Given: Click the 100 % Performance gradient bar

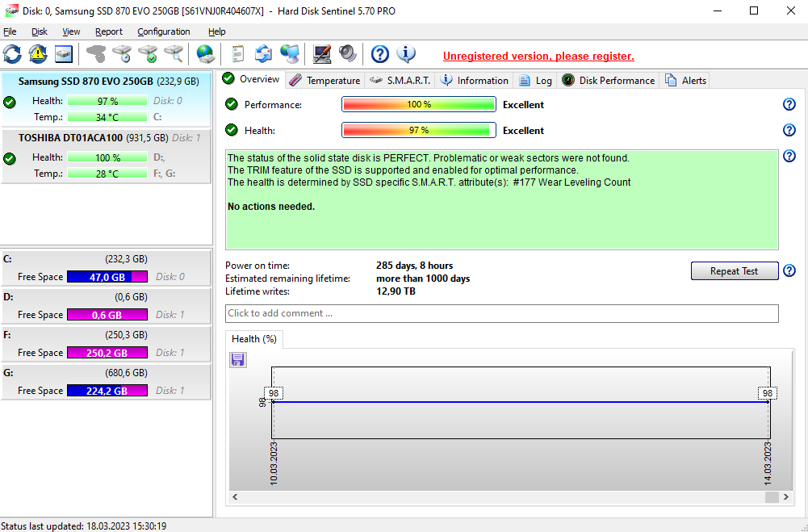Looking at the screenshot, I should 418,104.
